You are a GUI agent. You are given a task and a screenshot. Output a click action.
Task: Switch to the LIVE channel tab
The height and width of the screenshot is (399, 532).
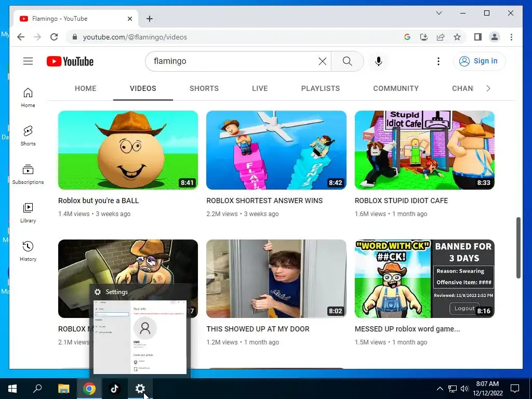click(x=260, y=88)
